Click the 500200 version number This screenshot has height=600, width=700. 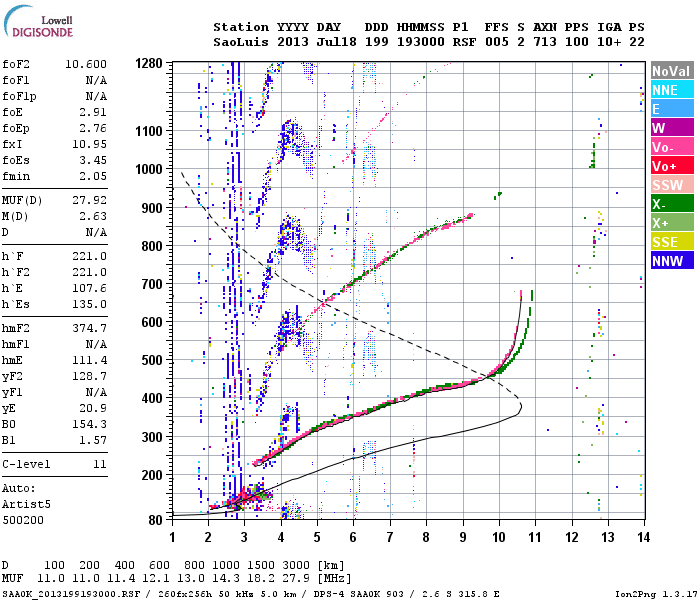pos(23,521)
